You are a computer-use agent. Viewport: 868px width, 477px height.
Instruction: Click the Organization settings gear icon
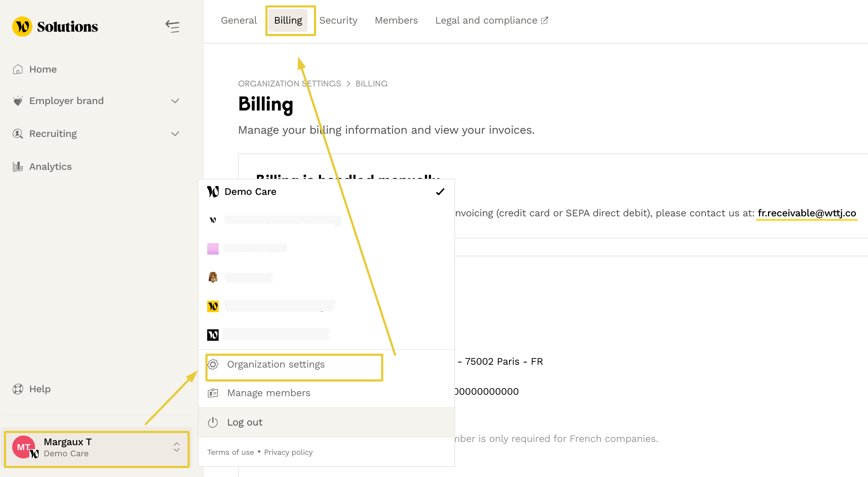coord(213,364)
